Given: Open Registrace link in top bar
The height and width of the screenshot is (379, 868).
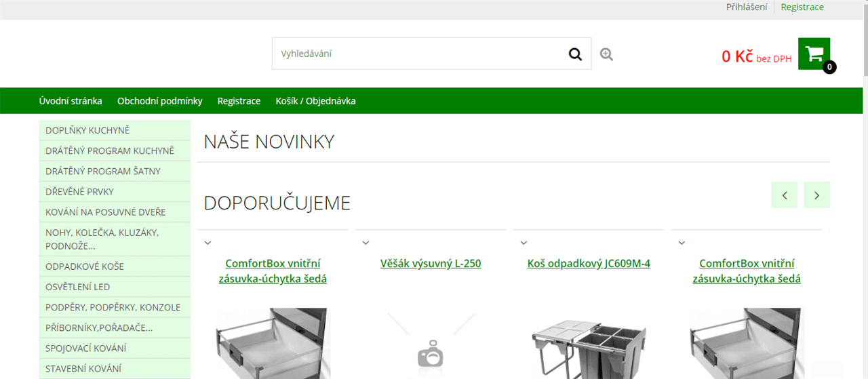Looking at the screenshot, I should click(x=802, y=7).
